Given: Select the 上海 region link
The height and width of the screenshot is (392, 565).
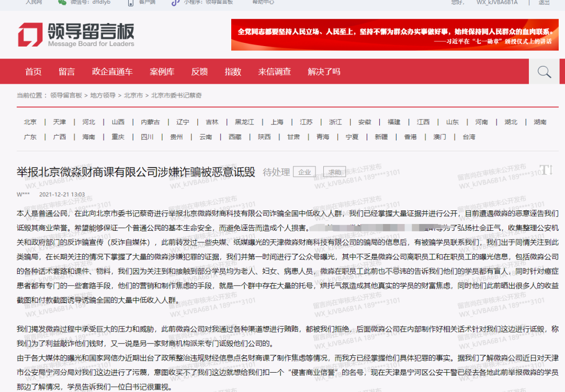Looking at the screenshot, I should 277,122.
